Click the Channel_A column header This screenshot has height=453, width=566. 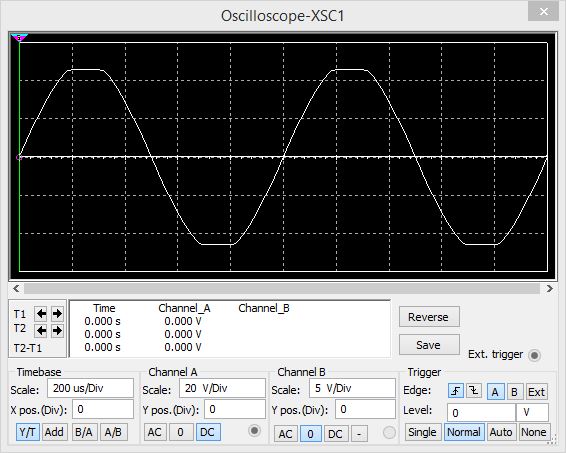coord(184,308)
